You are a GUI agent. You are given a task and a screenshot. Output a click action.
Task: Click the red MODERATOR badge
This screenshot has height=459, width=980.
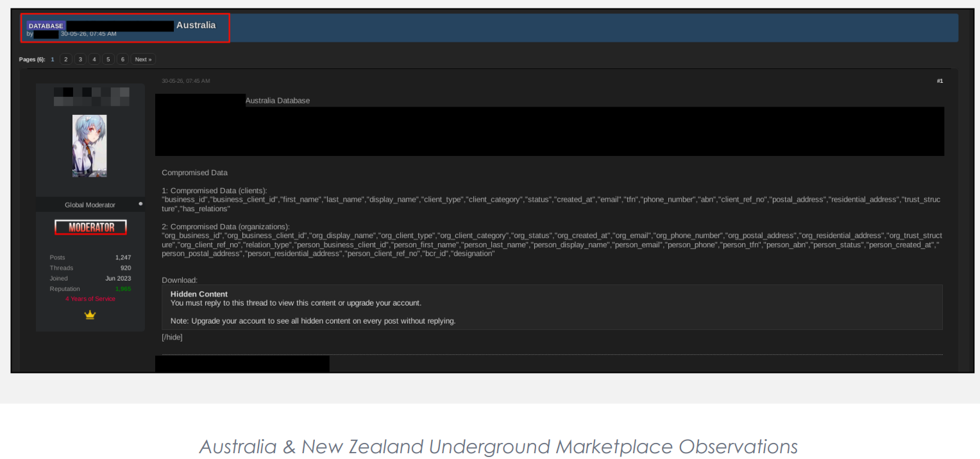point(90,227)
